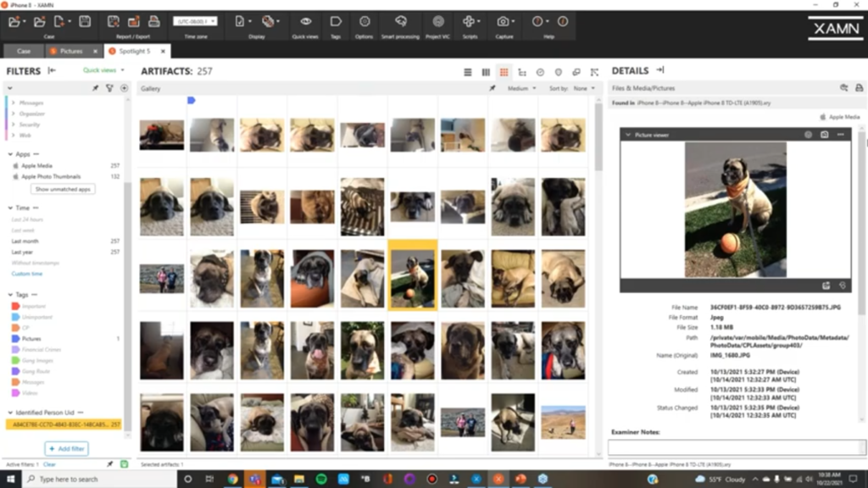868x488 pixels.
Task: Click the Windows Start button
Action: (x=10, y=480)
